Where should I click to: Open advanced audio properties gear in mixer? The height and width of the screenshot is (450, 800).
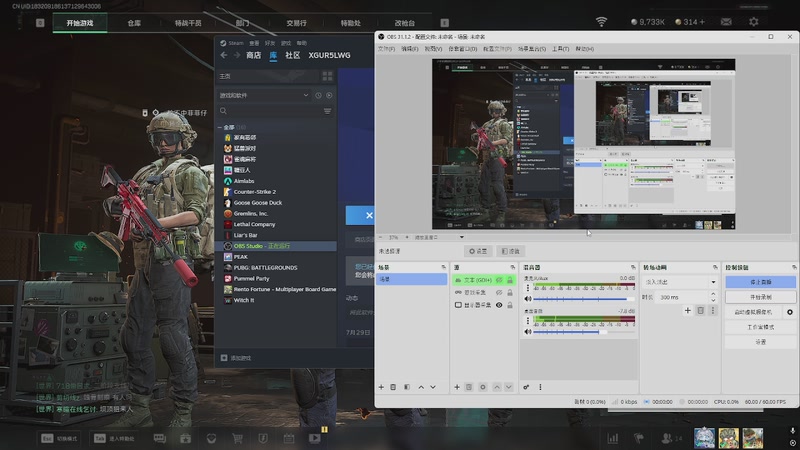coord(526,387)
